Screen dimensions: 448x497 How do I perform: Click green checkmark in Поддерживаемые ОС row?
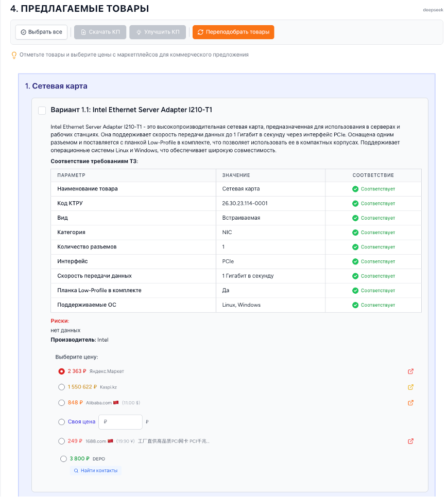tap(355, 305)
